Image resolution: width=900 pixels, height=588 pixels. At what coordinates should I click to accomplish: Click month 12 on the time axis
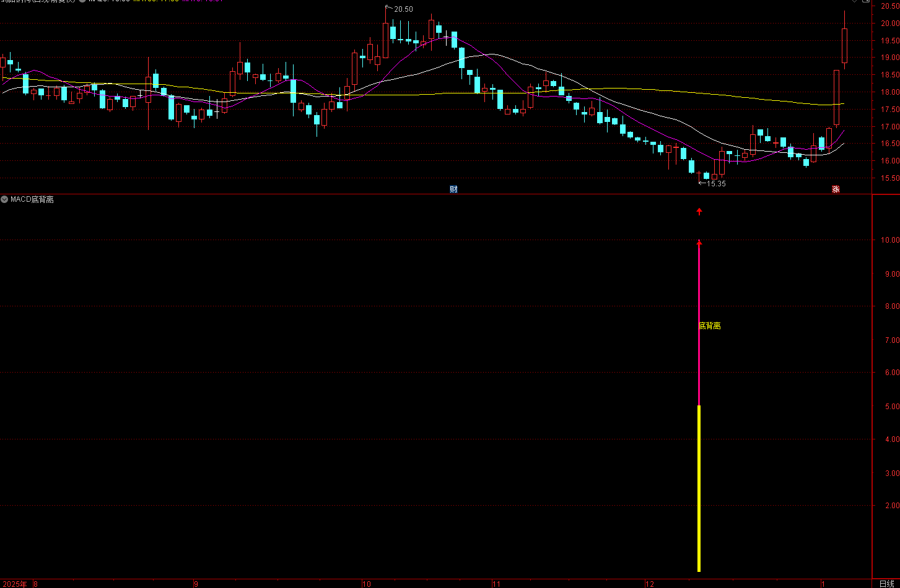(x=649, y=584)
